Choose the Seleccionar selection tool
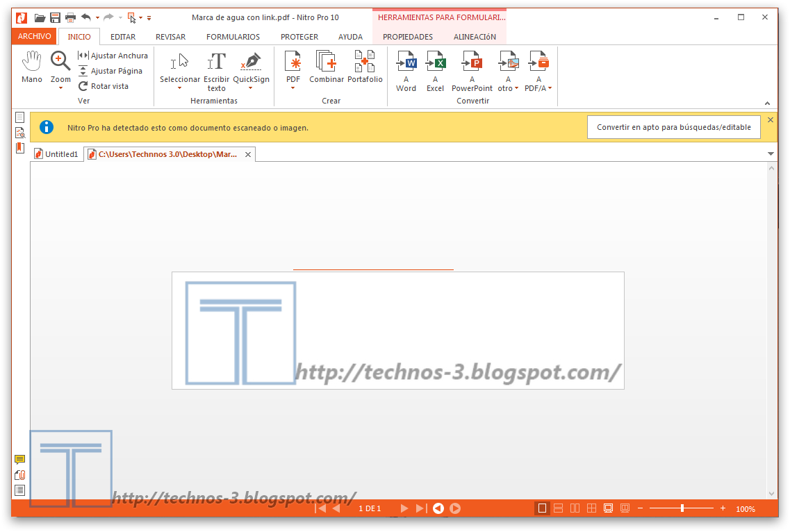Image resolution: width=790 pixels, height=532 pixels. [180, 67]
